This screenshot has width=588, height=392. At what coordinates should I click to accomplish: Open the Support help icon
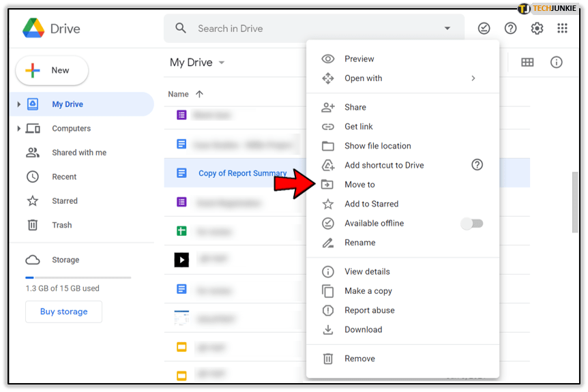pyautogui.click(x=510, y=28)
